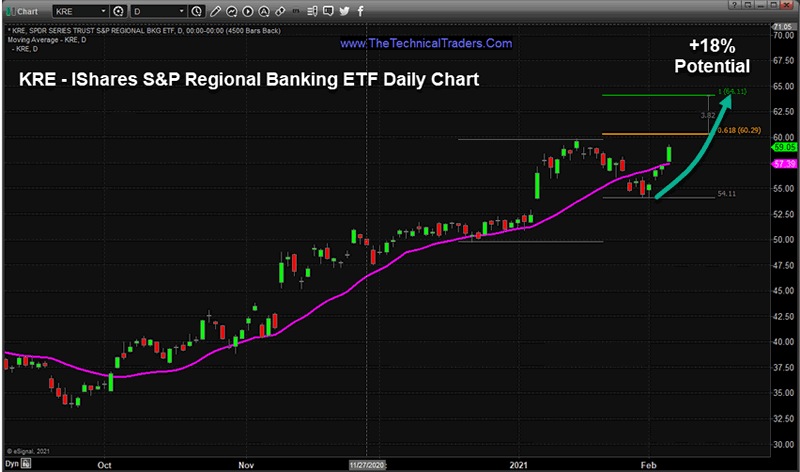The width and height of the screenshot is (800, 472).
Task: Click the 3.82 range measurement label
Action: (708, 115)
